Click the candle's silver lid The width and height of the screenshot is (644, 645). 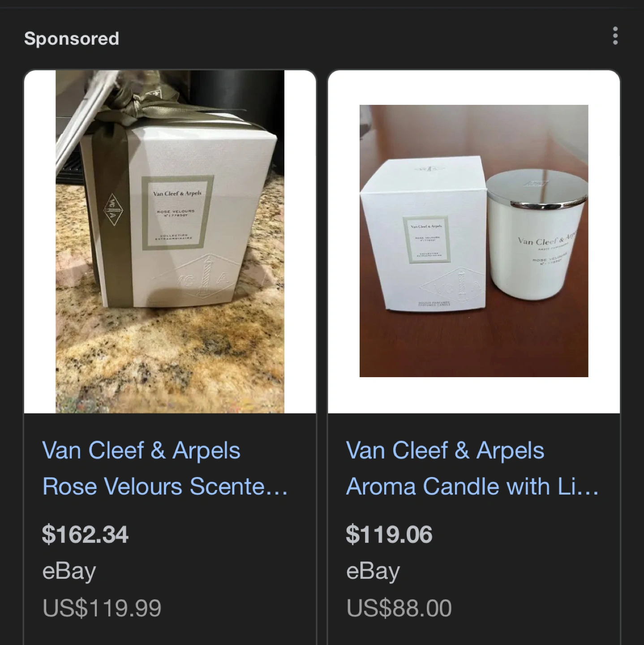[x=537, y=190]
